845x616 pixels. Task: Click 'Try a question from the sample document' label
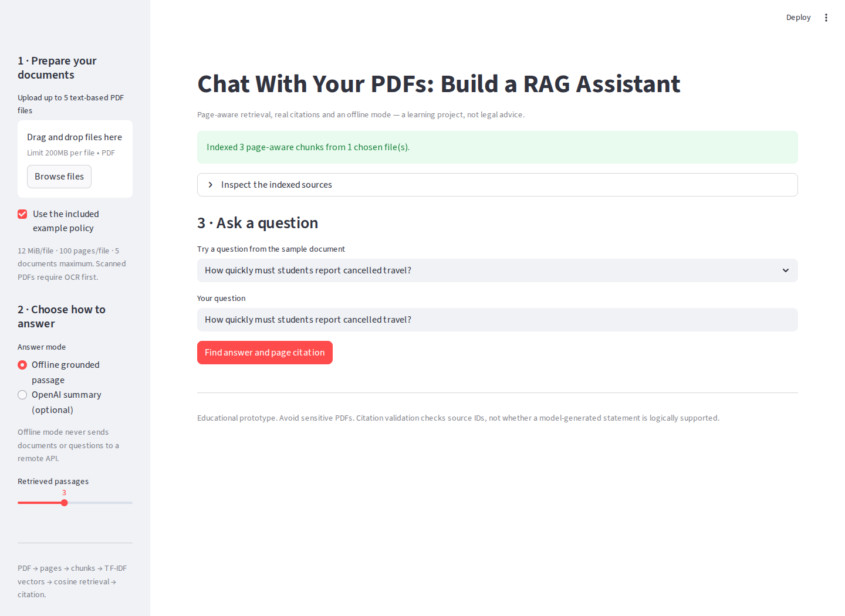pyautogui.click(x=271, y=249)
